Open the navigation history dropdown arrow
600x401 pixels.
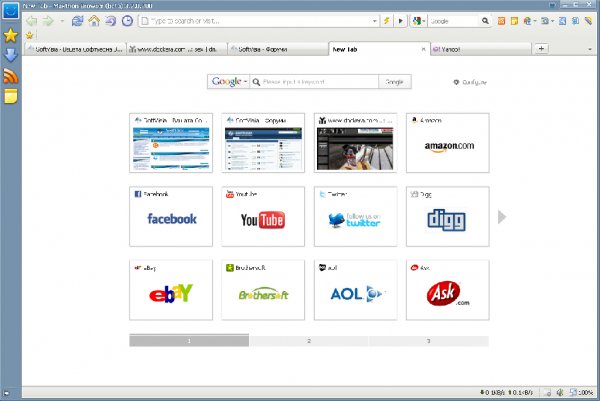[x=62, y=21]
